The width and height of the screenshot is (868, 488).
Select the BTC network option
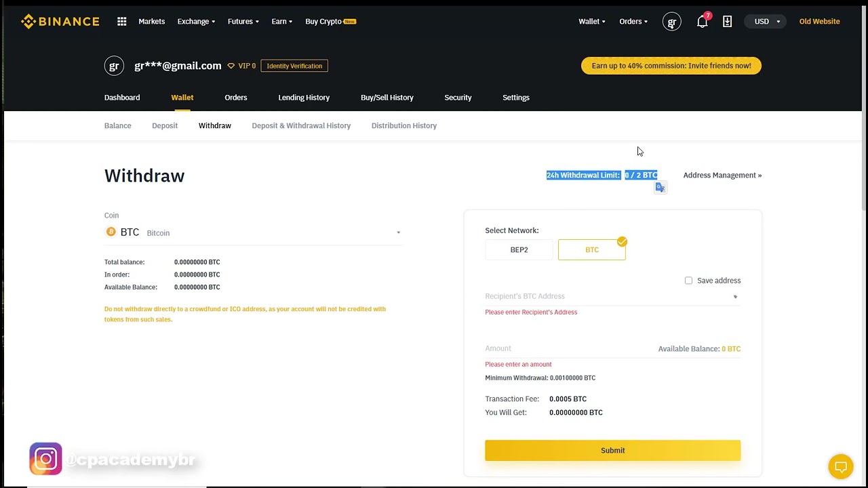pyautogui.click(x=592, y=250)
